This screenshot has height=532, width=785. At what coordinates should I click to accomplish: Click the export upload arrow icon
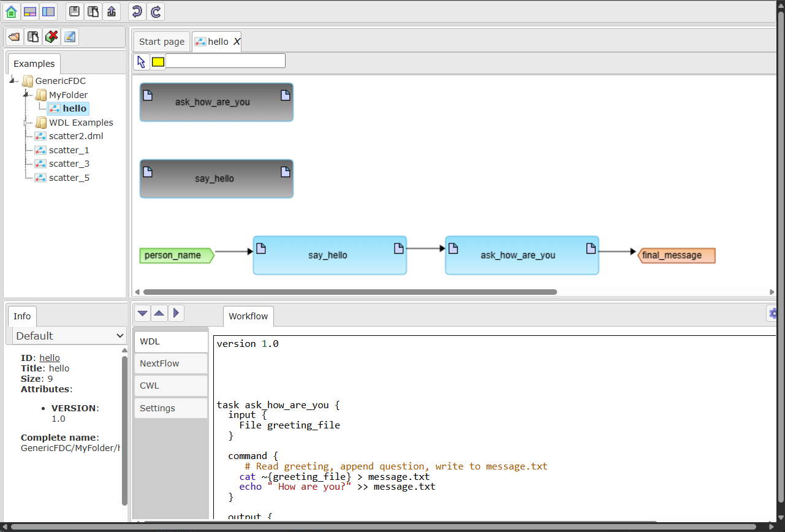pos(111,11)
